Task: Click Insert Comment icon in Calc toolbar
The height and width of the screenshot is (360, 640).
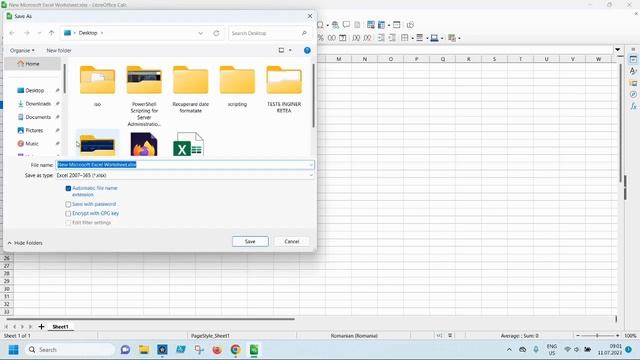Action: coord(346,25)
